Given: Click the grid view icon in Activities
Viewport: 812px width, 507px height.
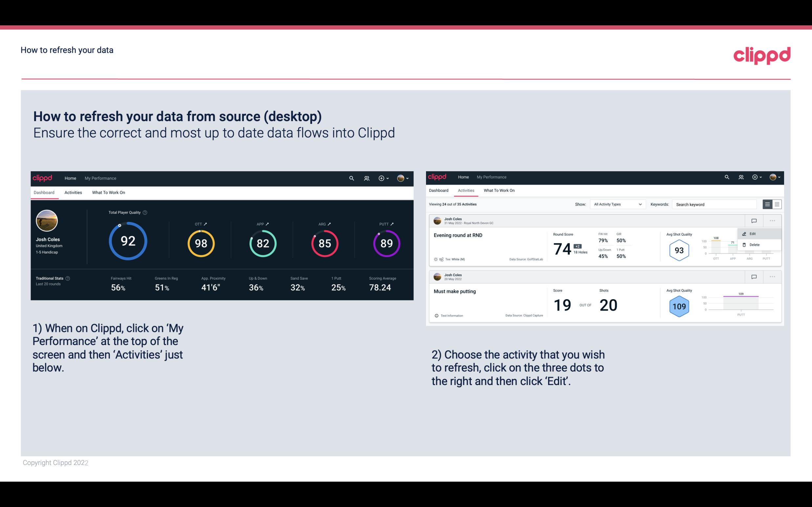Looking at the screenshot, I should click(776, 204).
